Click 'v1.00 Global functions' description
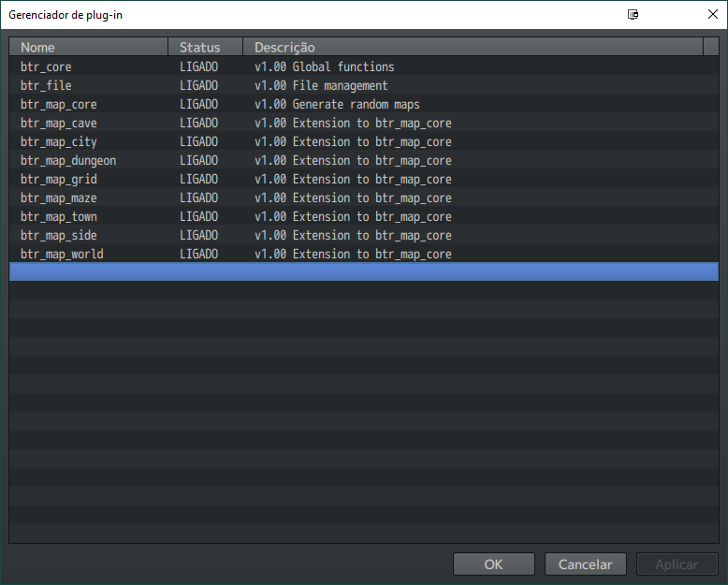Screen dimensions: 728x585 pyautogui.click(x=324, y=66)
